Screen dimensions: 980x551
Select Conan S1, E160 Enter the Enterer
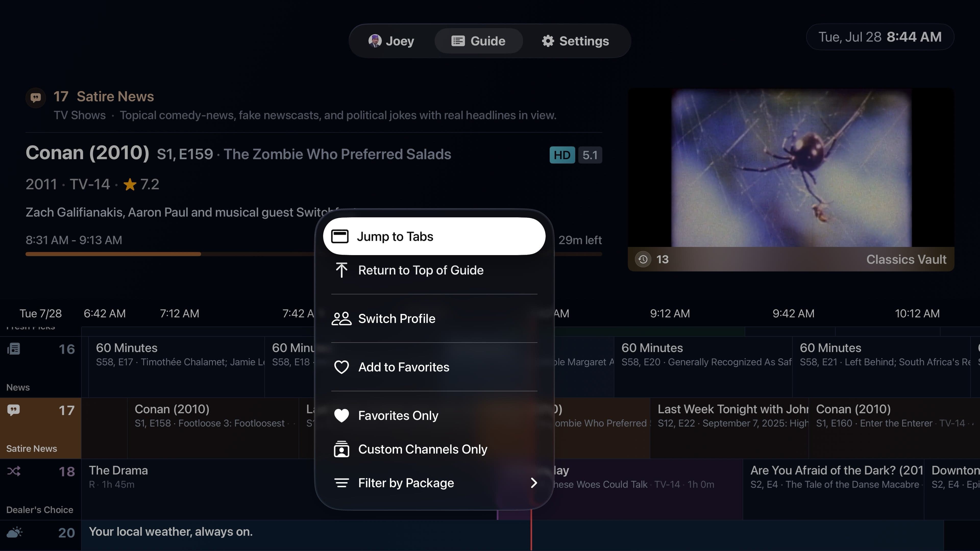[x=894, y=428]
